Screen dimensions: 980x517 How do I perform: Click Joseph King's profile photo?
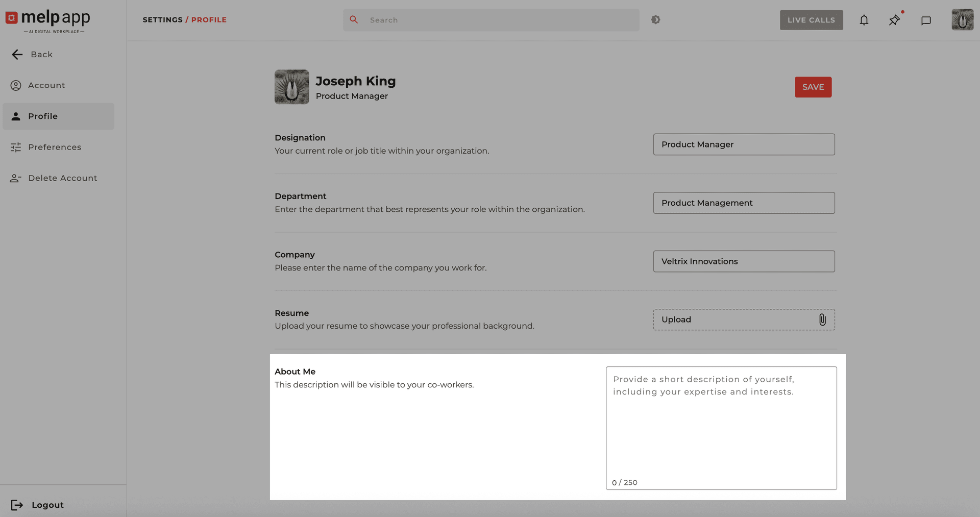tap(291, 87)
